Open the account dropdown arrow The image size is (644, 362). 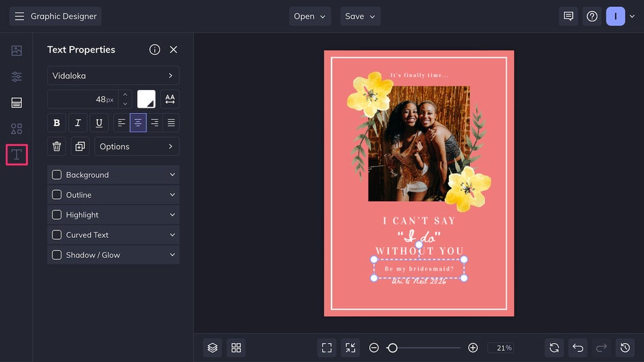632,16
